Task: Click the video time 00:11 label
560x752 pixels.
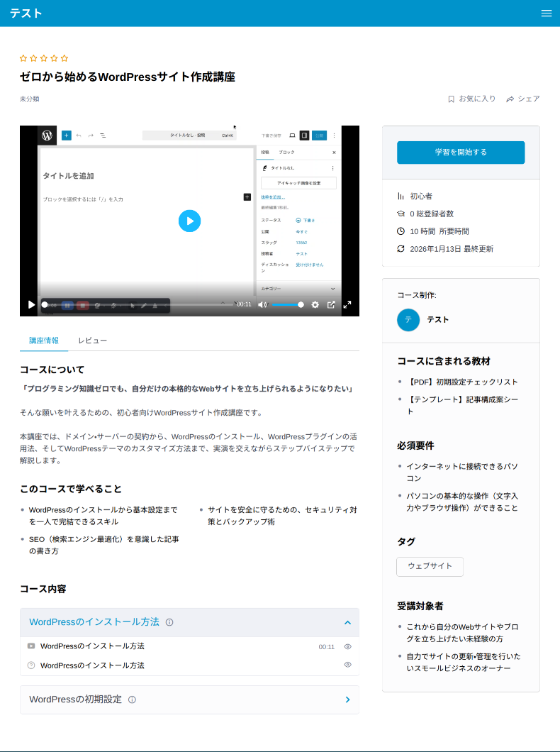Action: pos(244,304)
